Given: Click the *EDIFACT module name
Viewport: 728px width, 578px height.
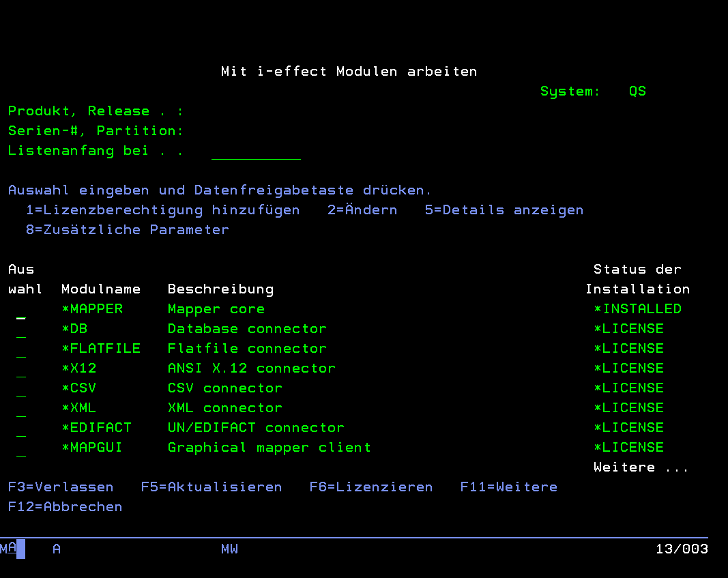Looking at the screenshot, I should (x=96, y=428).
